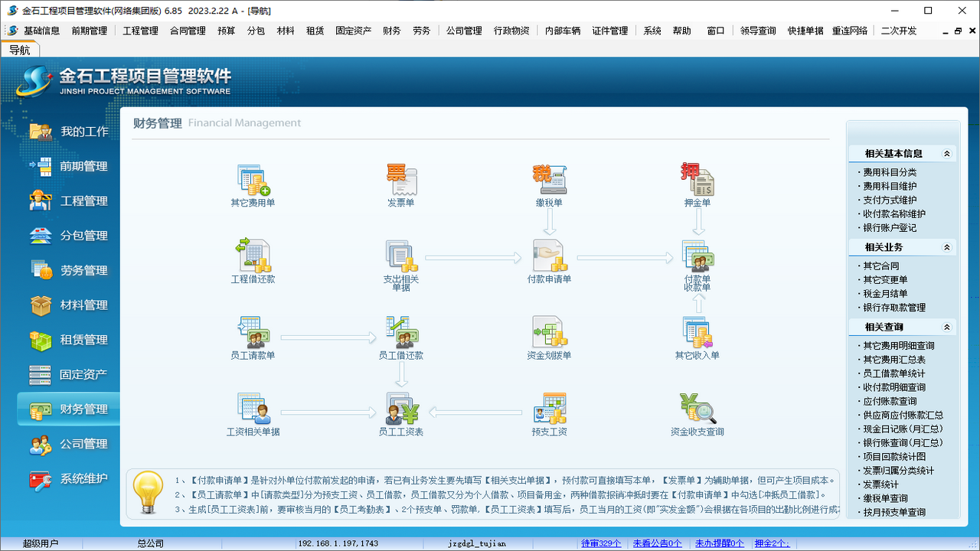
Task: Click the 未看公告0个 announcements link
Action: pos(657,543)
